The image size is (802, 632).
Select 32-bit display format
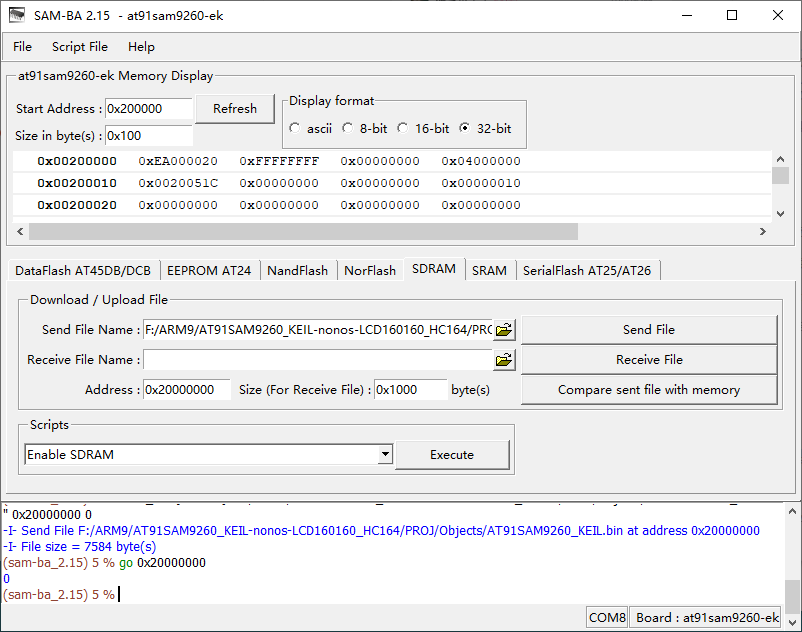[x=464, y=128]
